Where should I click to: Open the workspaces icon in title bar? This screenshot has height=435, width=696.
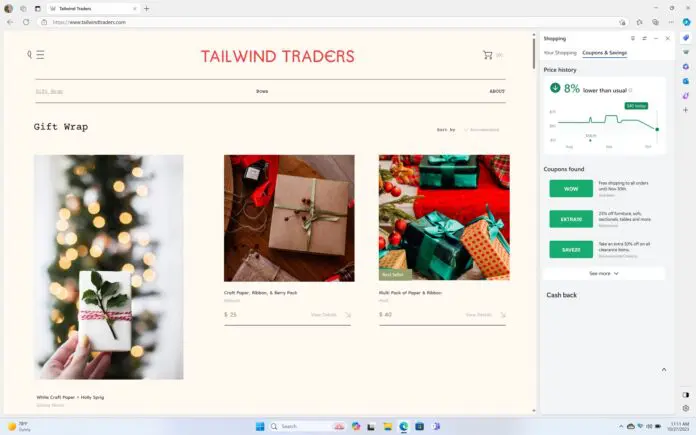(23, 8)
